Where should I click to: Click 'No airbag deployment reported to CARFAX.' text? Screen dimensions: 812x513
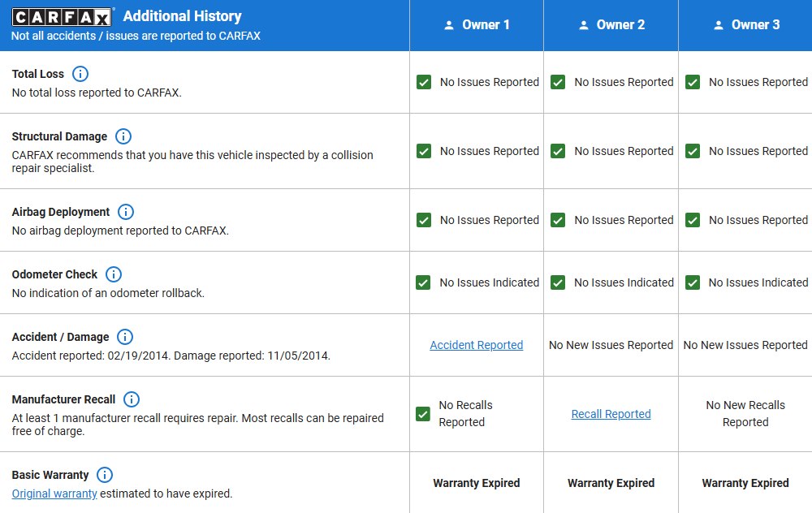click(x=120, y=231)
